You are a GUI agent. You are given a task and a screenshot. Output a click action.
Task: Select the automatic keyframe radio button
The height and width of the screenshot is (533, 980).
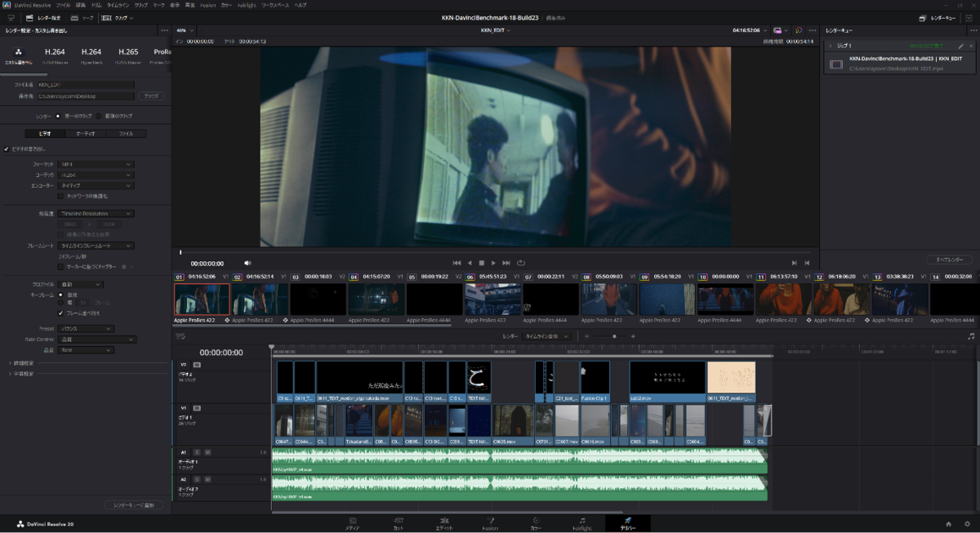pos(60,294)
